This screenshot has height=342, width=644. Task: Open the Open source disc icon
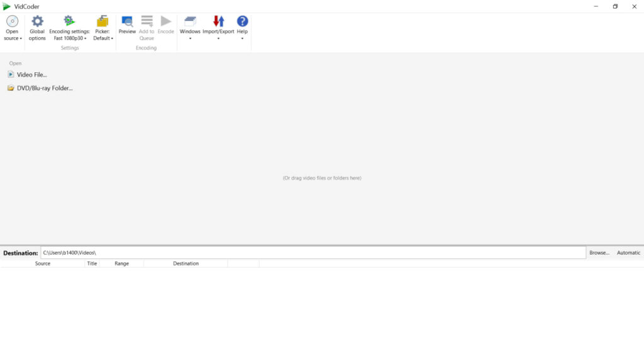click(13, 21)
